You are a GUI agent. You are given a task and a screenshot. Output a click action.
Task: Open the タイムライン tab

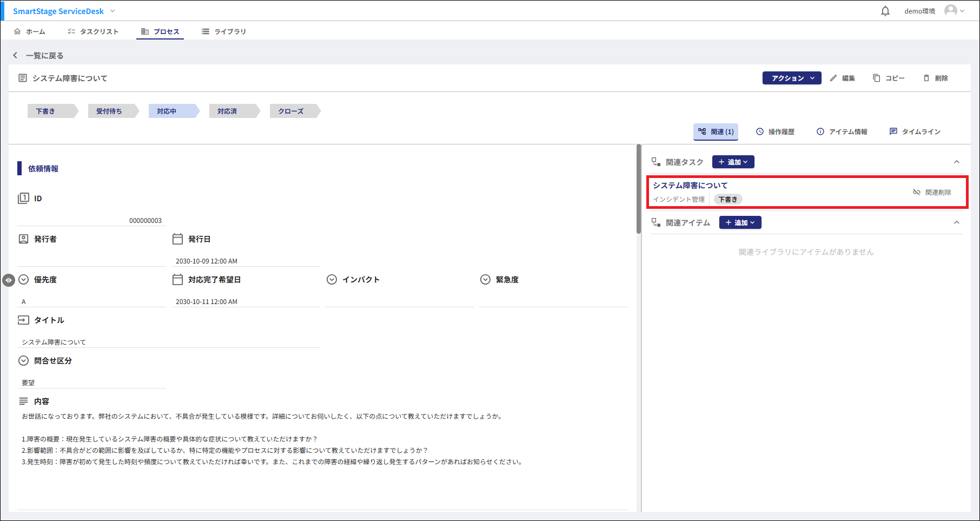pyautogui.click(x=915, y=132)
